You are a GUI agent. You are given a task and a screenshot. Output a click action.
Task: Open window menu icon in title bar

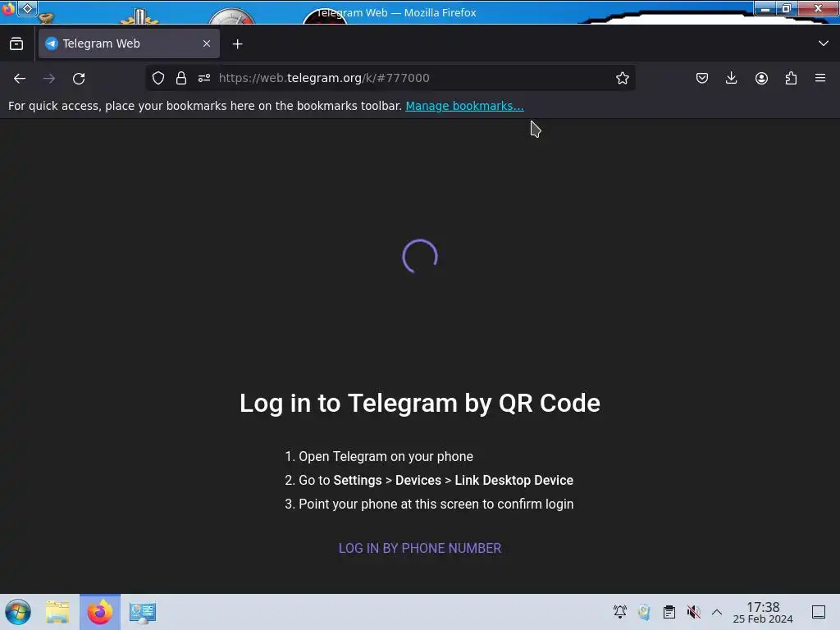(x=8, y=8)
